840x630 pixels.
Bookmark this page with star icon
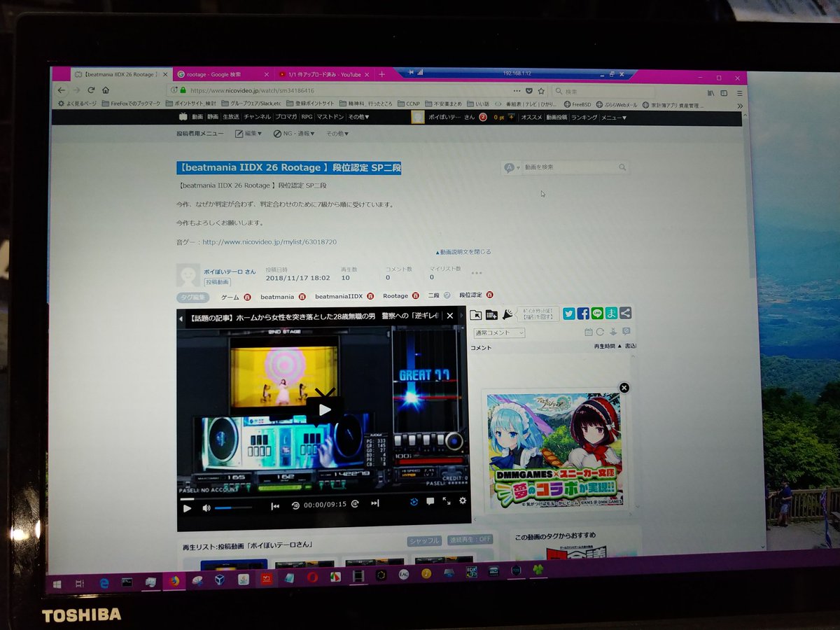point(541,91)
